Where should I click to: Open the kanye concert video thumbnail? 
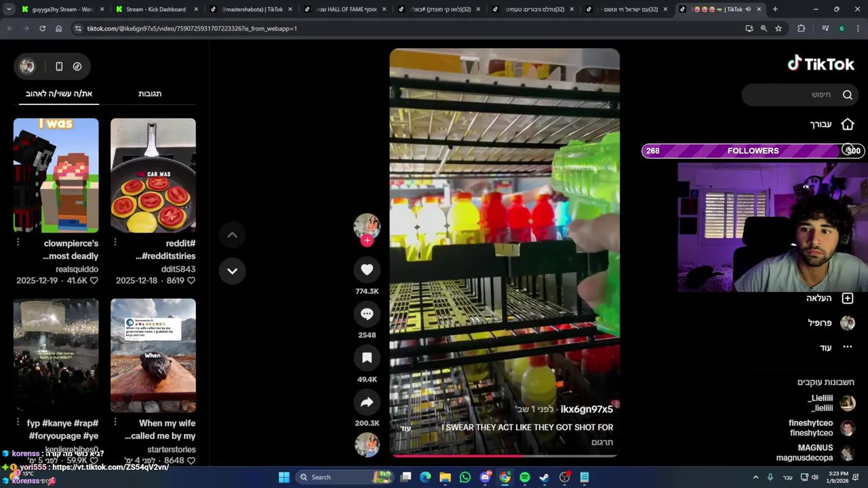(x=56, y=355)
